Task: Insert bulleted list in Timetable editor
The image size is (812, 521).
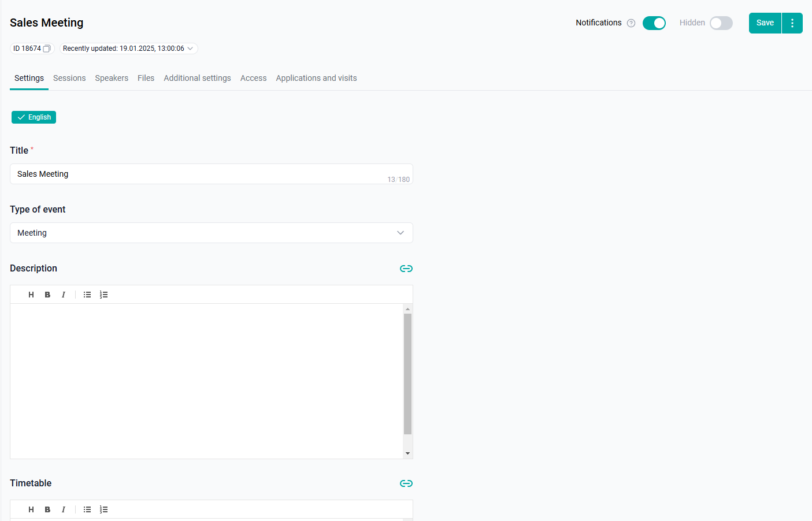Action: point(87,509)
